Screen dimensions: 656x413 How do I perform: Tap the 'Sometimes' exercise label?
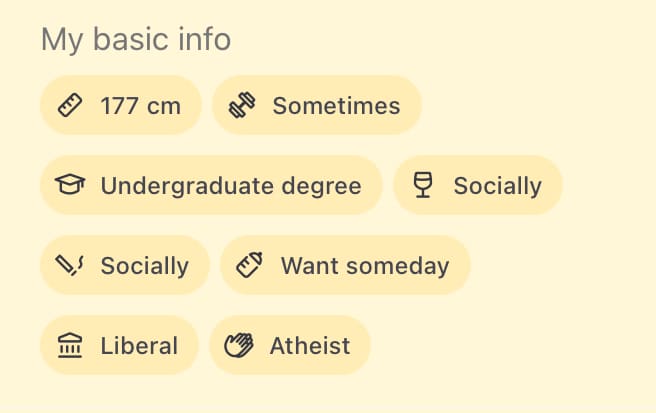tap(336, 105)
